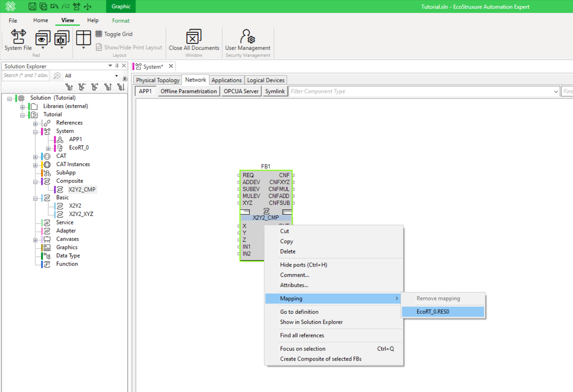The height and width of the screenshot is (392, 573).
Task: Click the EcoRT_0 device icon in the tree
Action: (60, 148)
